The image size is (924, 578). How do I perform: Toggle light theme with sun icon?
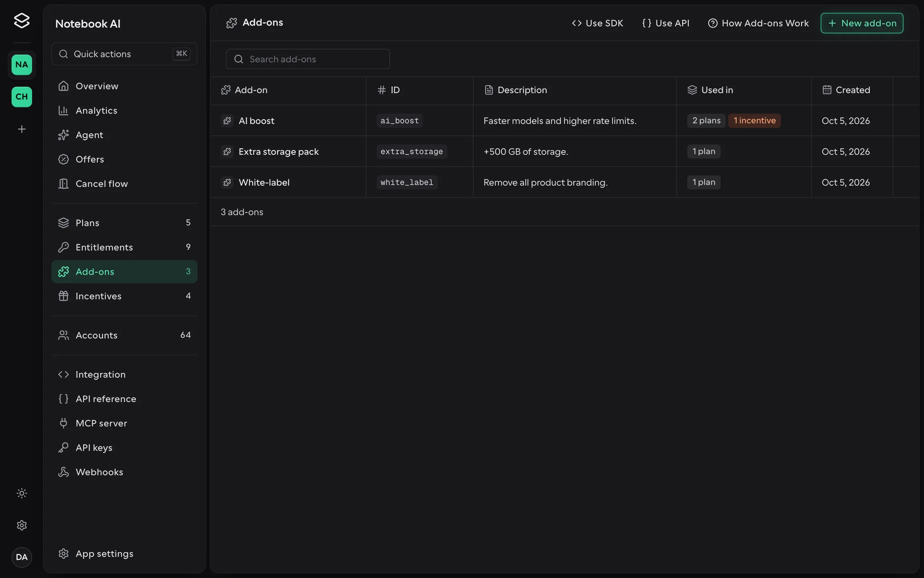22,493
